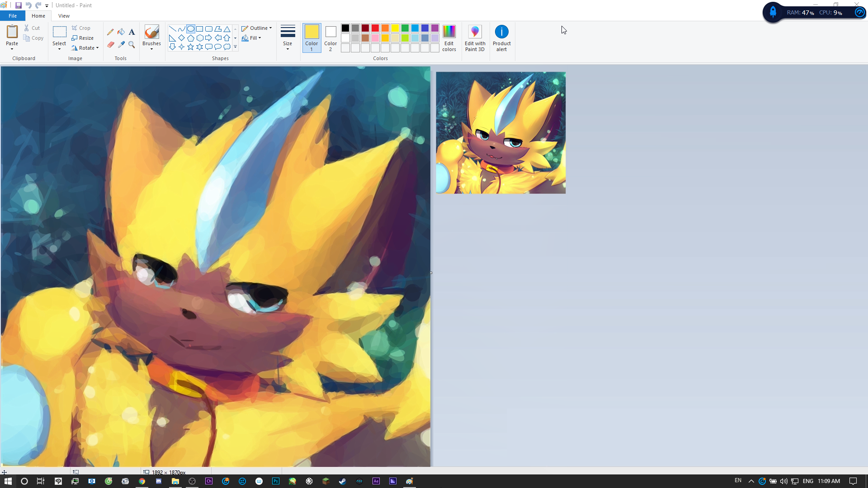This screenshot has height=488, width=868.
Task: Open Edit colors dialog
Action: pos(449,38)
